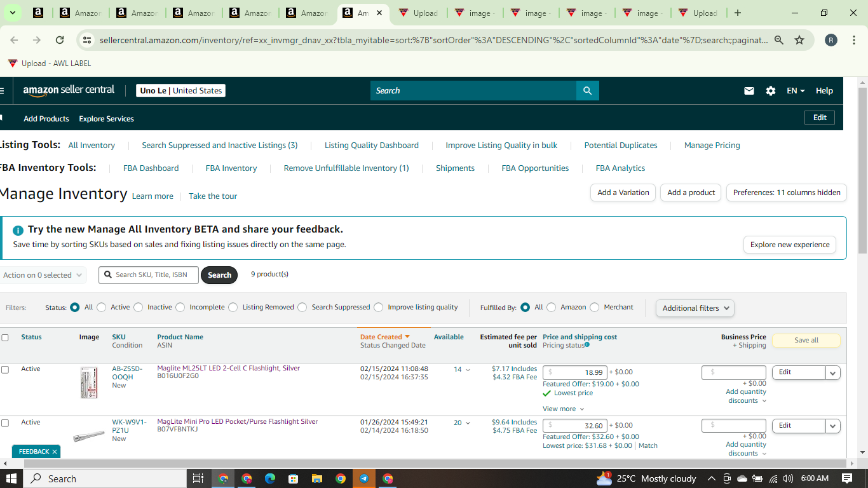The image size is (868, 488).
Task: Open the site information icon in address bar
Action: pyautogui.click(x=88, y=40)
